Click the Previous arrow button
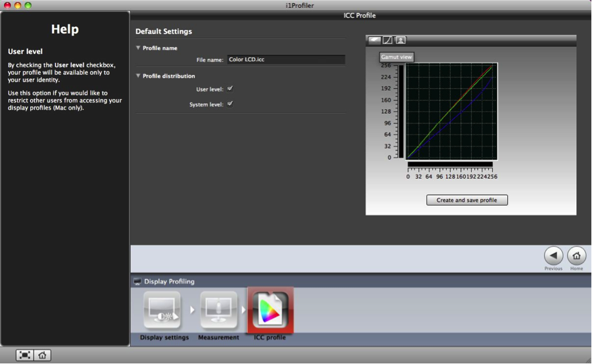Viewport: 592px width, 364px height. 553,256
